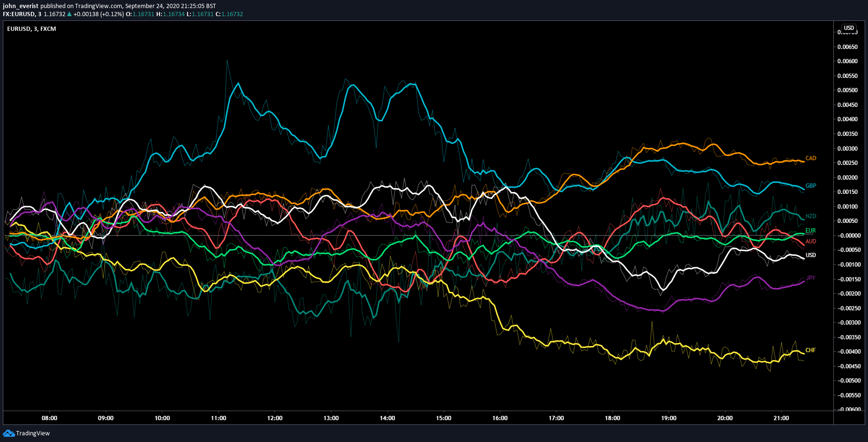Select the red AUD line label

(811, 241)
